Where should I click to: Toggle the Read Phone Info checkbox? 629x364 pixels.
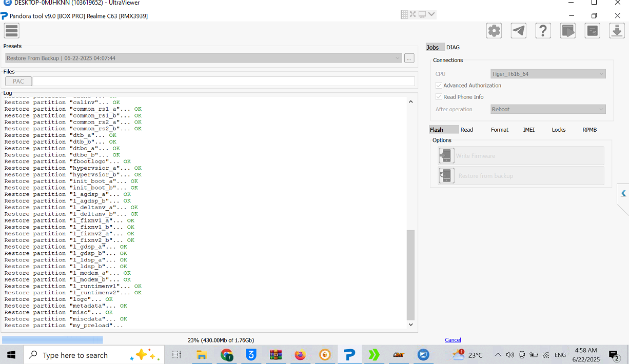[439, 97]
